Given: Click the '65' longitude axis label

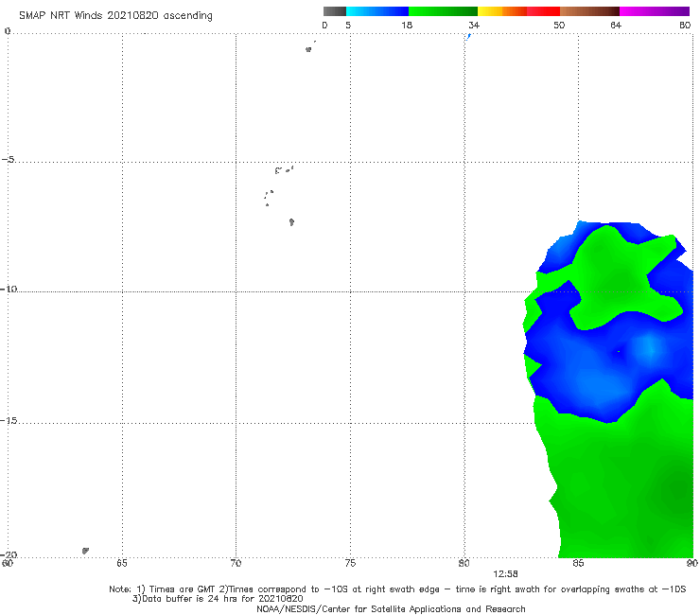Looking at the screenshot, I should (122, 563).
